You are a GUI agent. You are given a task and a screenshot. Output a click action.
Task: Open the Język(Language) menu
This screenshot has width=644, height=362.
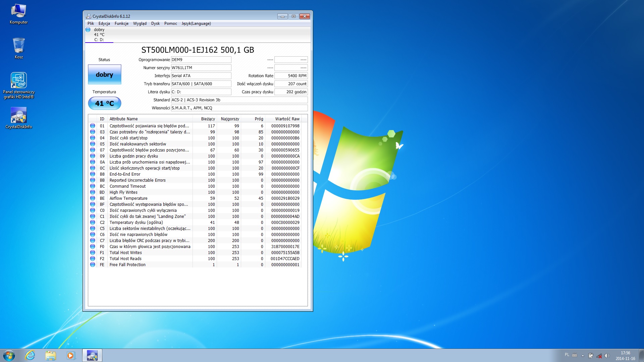[196, 23]
